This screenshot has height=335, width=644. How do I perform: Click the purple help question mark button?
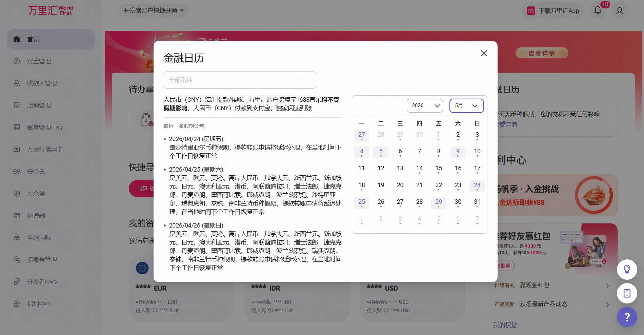(x=627, y=317)
